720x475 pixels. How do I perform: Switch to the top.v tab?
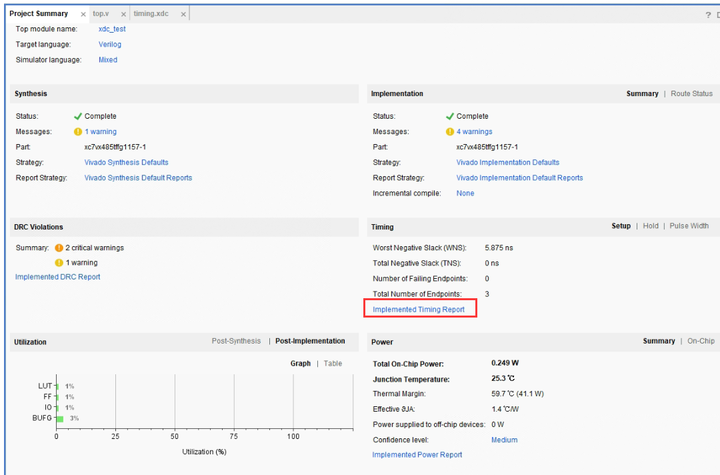coord(100,14)
